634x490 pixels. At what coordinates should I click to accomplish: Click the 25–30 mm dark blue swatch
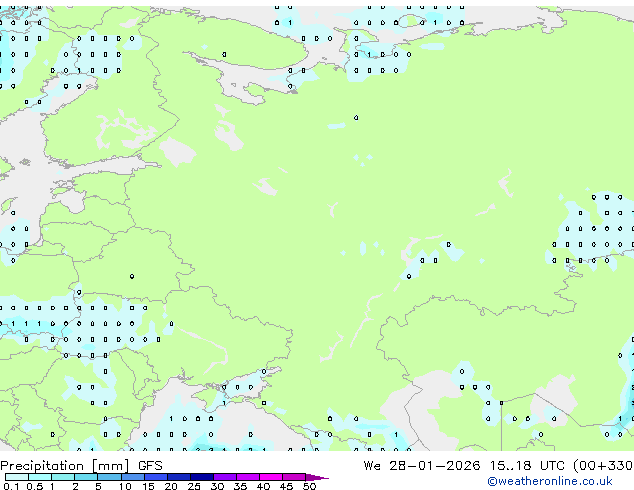click(x=201, y=477)
